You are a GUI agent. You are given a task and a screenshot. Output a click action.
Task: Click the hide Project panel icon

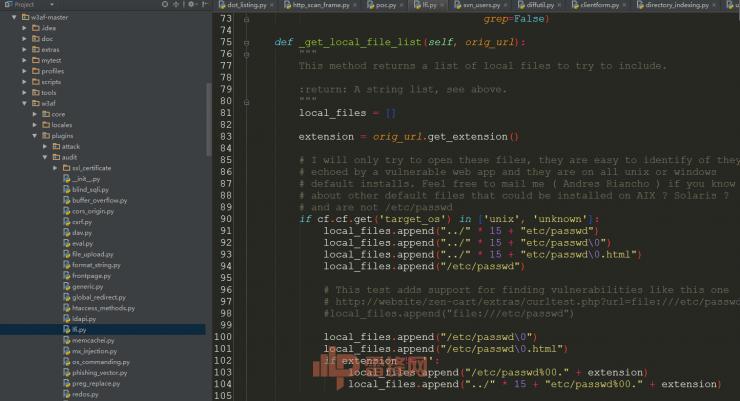pos(199,5)
